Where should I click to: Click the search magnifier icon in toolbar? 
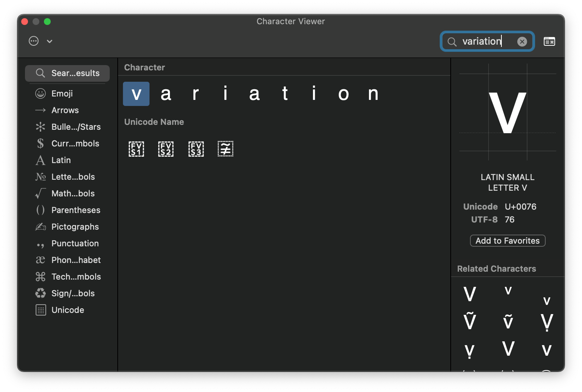coord(452,42)
